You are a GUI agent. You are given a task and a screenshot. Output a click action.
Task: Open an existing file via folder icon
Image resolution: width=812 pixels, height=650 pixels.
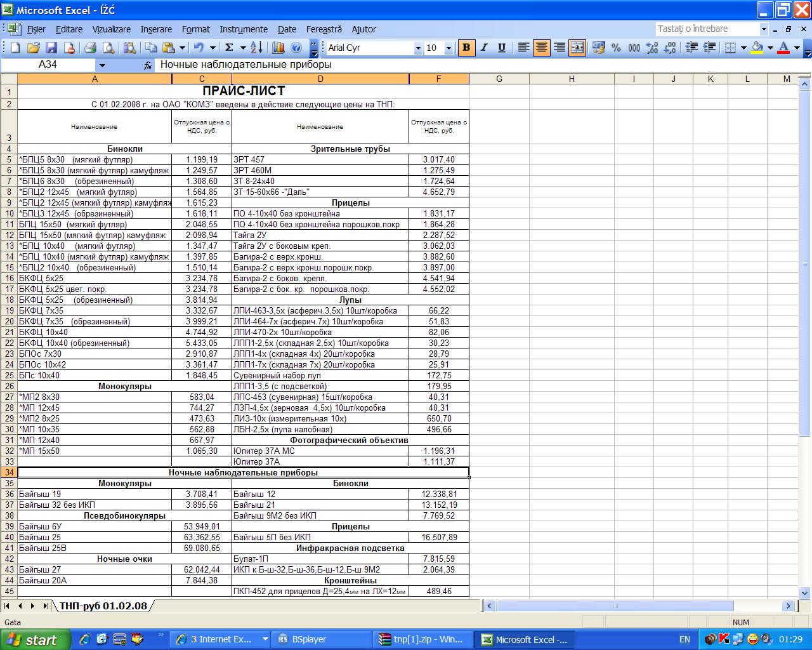[x=34, y=48]
